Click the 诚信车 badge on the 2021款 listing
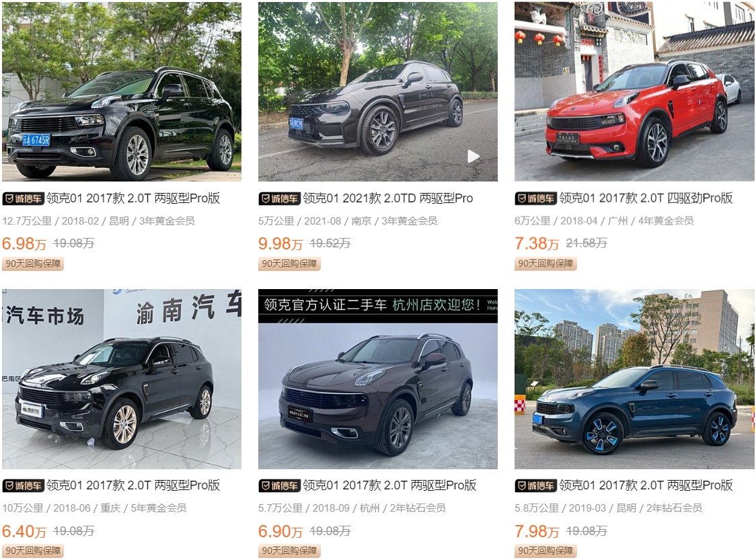756x560 pixels. coord(280,198)
